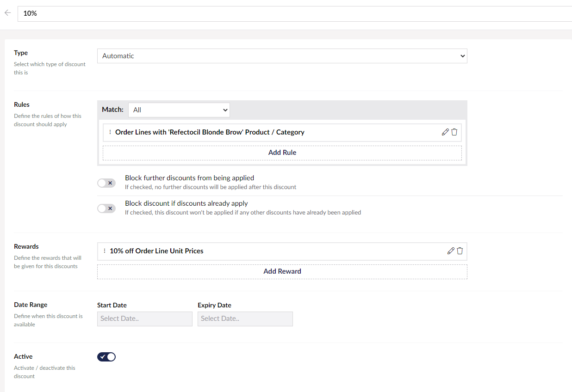Toggle Block further discounts from being applied
572x392 pixels.
[x=106, y=183]
